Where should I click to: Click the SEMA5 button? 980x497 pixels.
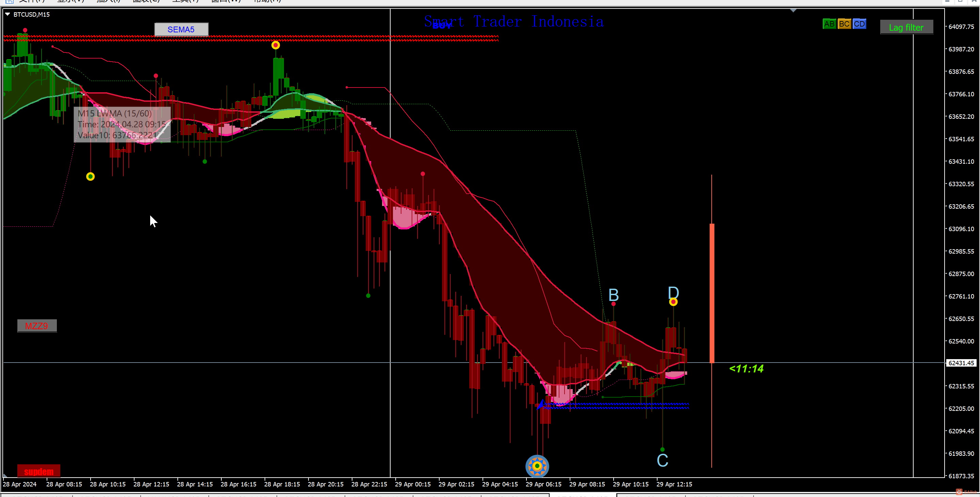181,29
